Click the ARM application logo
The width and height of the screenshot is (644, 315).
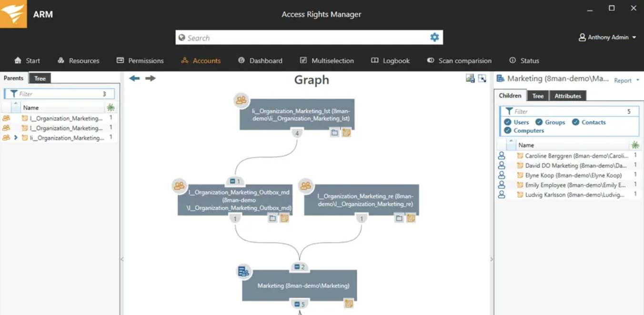coord(13,14)
